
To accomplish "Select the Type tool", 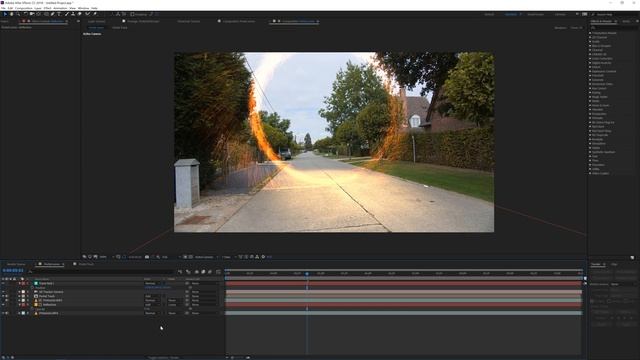I will [59, 14].
